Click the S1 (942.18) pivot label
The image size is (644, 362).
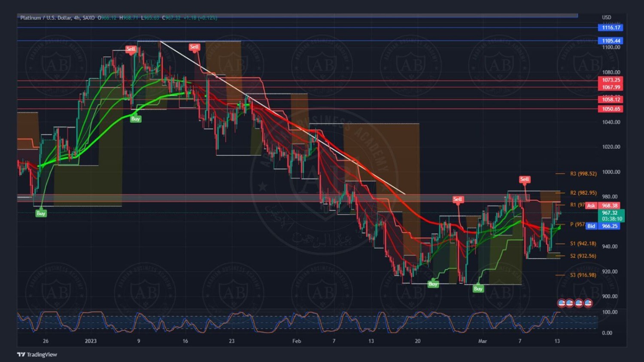pos(583,244)
